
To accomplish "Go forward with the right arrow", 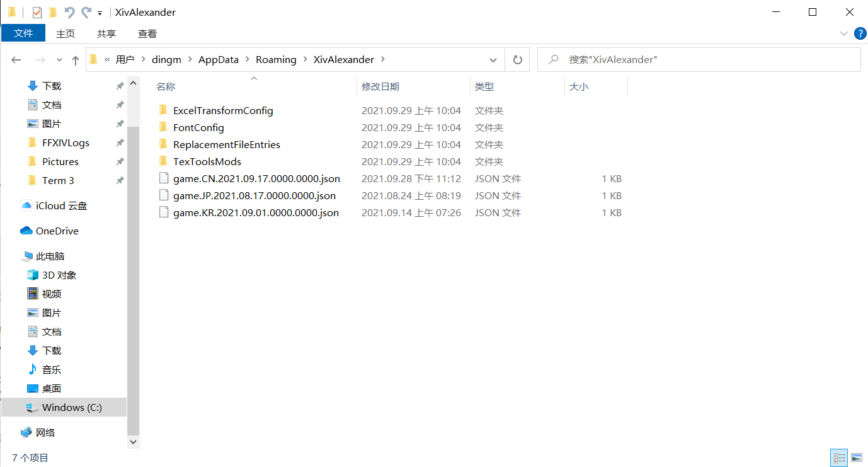I will [40, 60].
